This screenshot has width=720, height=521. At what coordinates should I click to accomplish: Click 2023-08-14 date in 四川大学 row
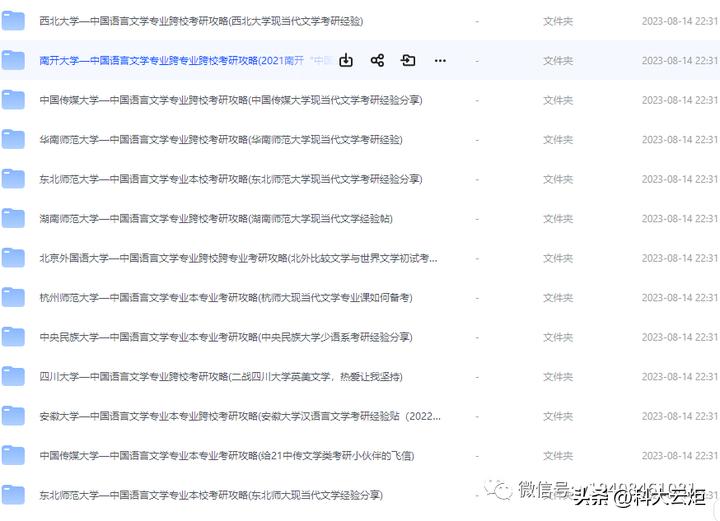pyautogui.click(x=680, y=376)
